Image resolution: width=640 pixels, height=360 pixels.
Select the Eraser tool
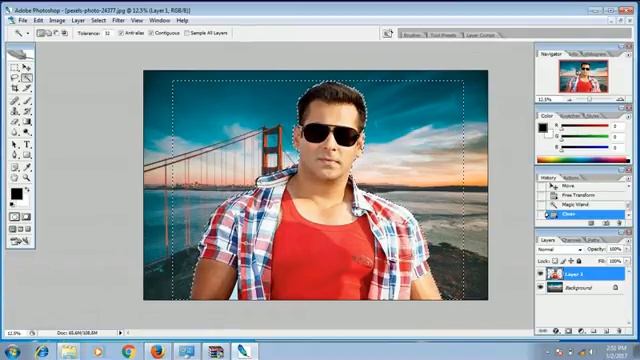pyautogui.click(x=15, y=122)
